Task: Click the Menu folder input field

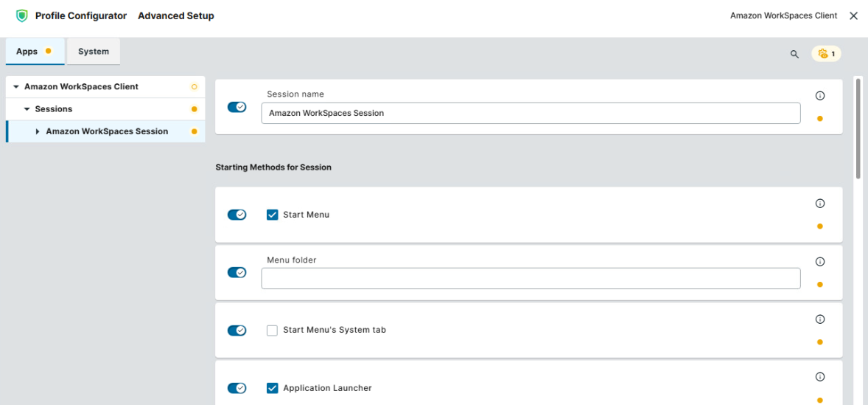Action: click(x=531, y=278)
